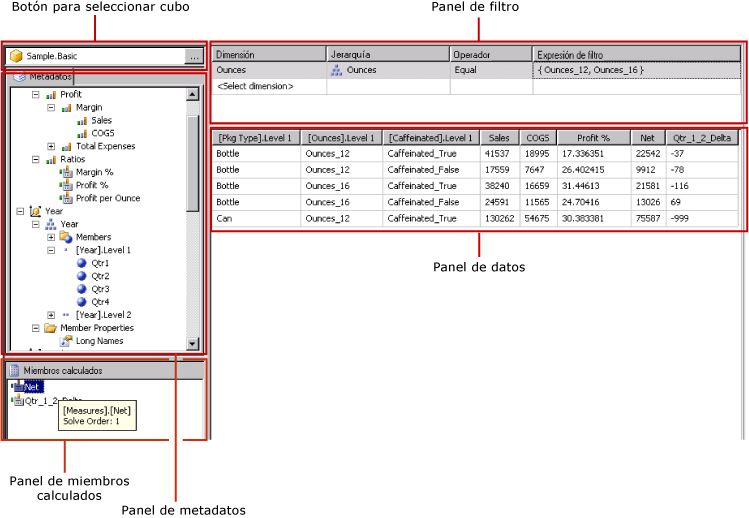Click the Sales data column header

pyautogui.click(x=500, y=138)
